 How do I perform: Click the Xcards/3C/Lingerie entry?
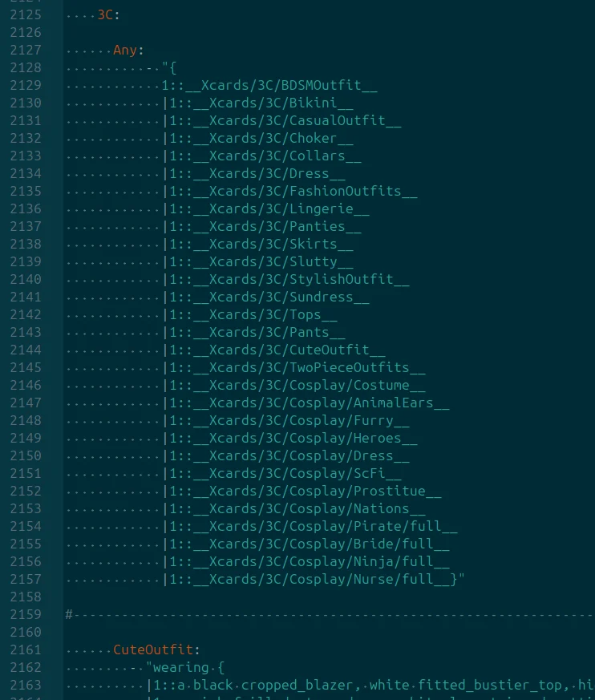(x=266, y=209)
